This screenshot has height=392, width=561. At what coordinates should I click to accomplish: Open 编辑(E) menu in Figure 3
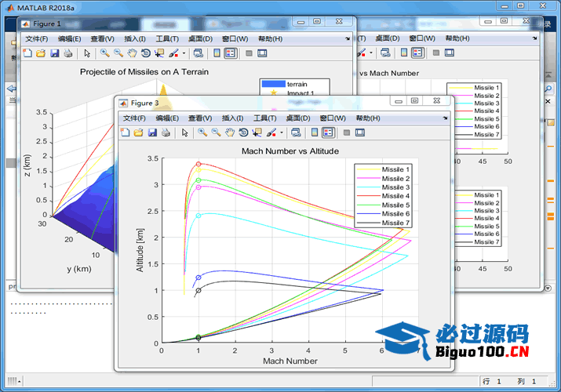167,118
